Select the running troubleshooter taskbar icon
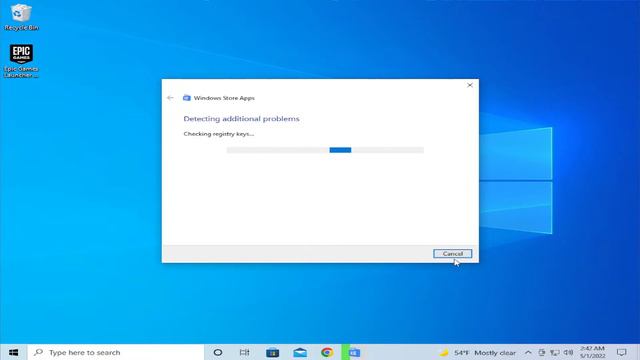640x360 pixels. 354,352
